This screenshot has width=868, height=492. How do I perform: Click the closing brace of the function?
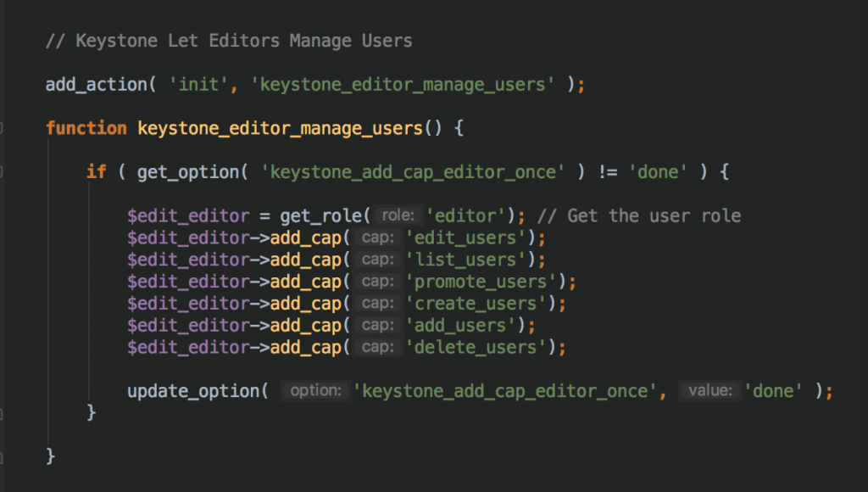pyautogui.click(x=50, y=456)
